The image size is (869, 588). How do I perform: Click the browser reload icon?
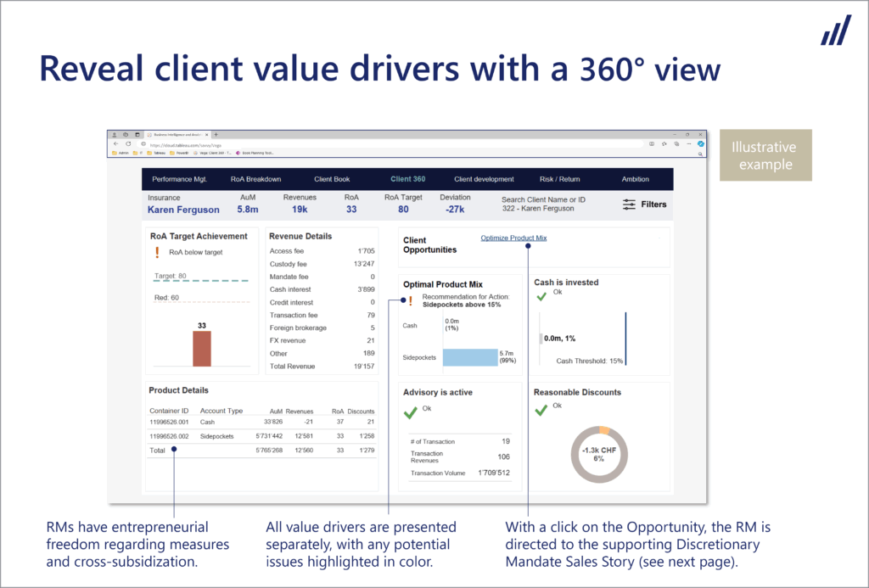129,143
